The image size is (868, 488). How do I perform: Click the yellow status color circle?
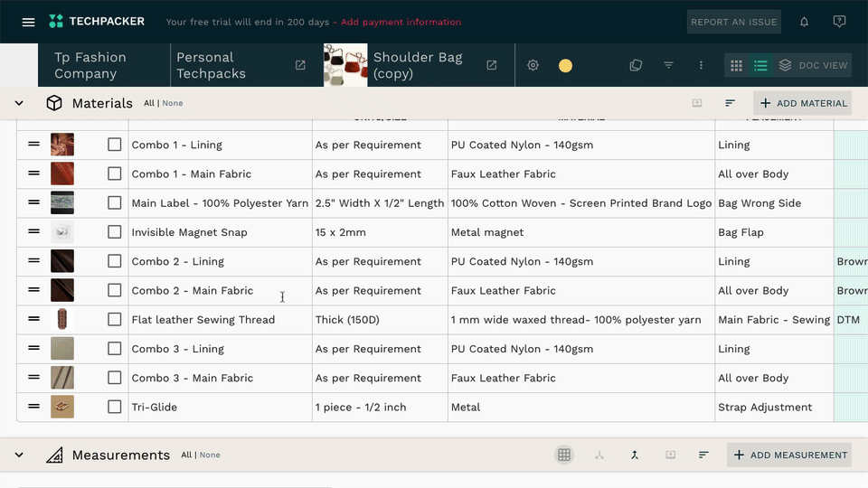coord(565,65)
